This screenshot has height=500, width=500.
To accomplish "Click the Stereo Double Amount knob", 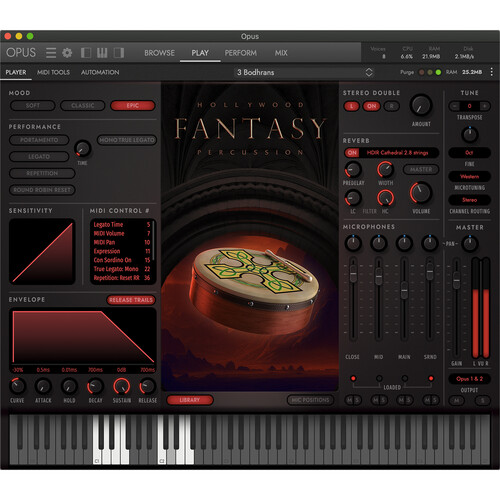I will coord(421,105).
